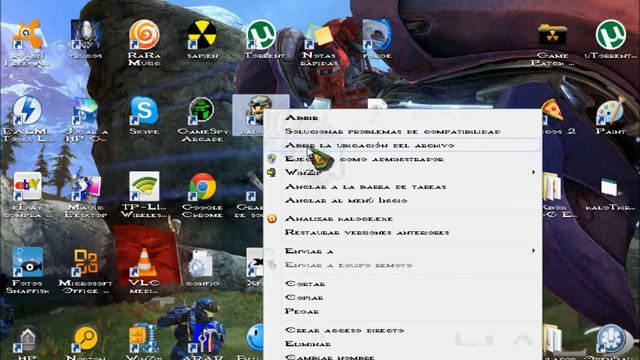
Task: Choose Restaurar versiones anteriores
Action: coord(367,232)
